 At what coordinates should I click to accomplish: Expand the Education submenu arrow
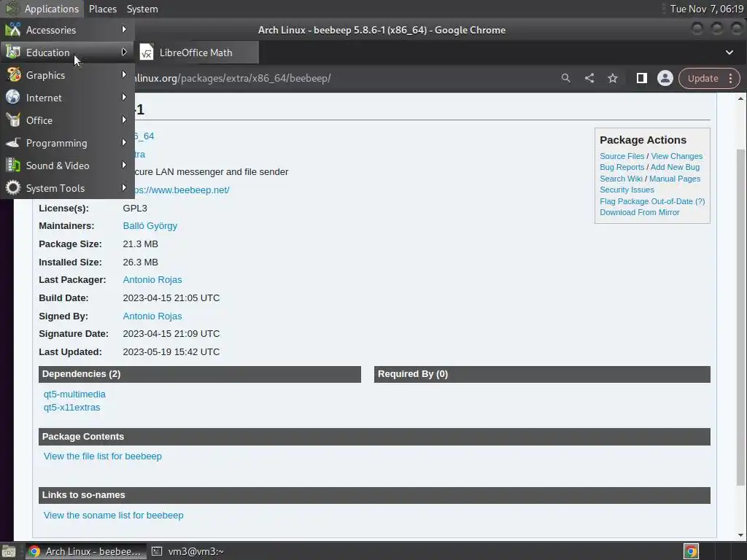coord(124,52)
